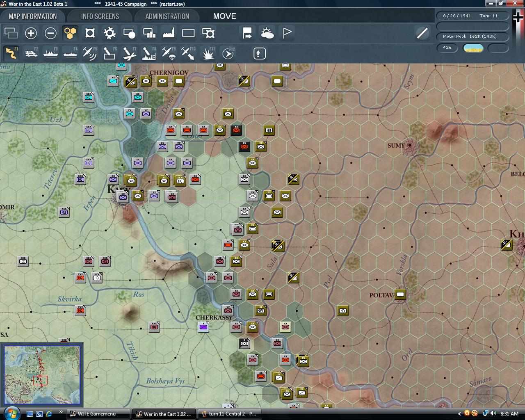
Task: Toggle the rectangle-with-gear overlay icon
Action: (x=208, y=33)
